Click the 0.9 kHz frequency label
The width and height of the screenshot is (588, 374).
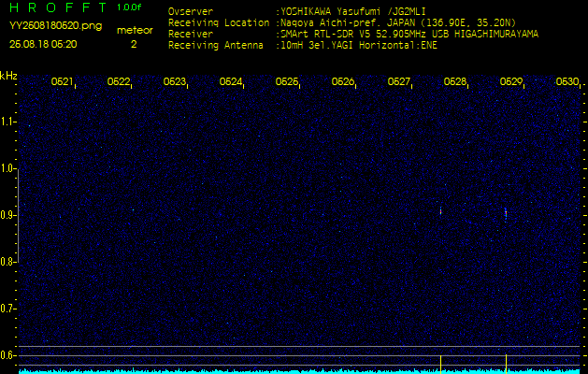[7, 215]
